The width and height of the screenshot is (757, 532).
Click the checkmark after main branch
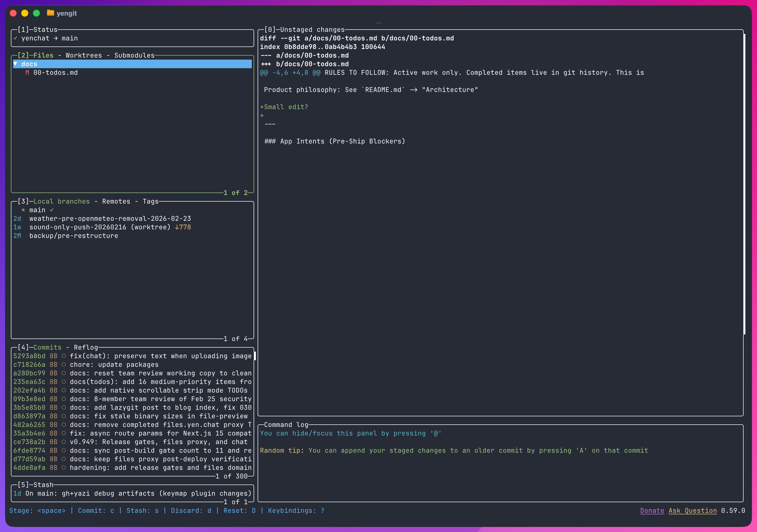[x=51, y=210]
